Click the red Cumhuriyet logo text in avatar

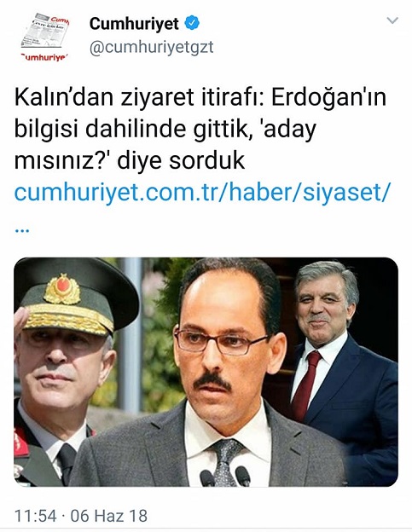(44, 57)
